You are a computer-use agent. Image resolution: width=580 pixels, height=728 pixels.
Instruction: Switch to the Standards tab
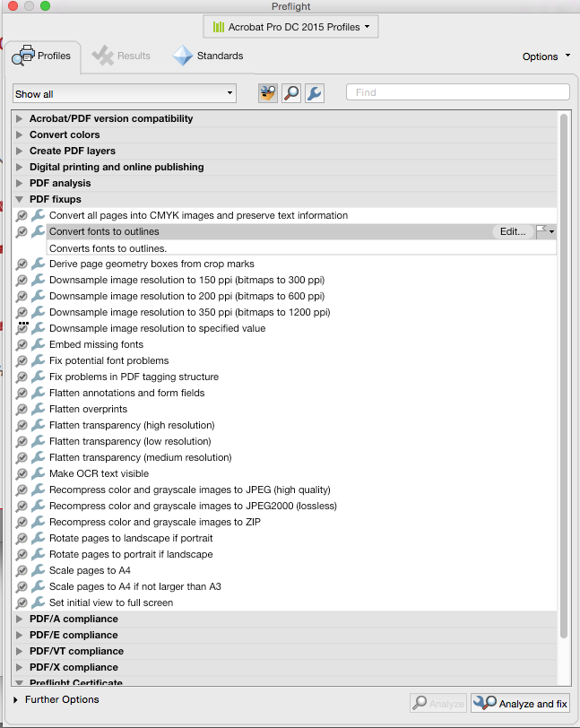[209, 56]
